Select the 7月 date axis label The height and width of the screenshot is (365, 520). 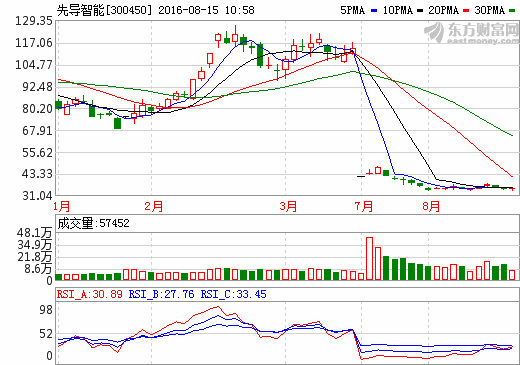click(364, 207)
